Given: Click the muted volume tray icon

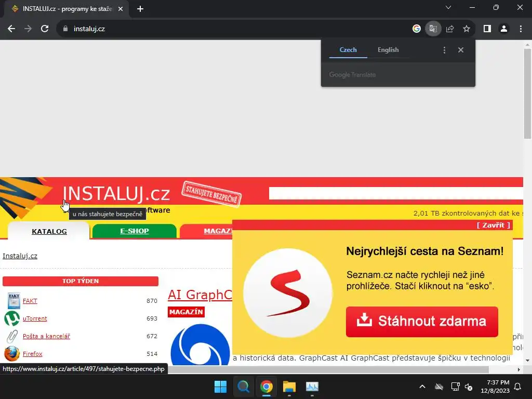Looking at the screenshot, I should coord(469,387).
